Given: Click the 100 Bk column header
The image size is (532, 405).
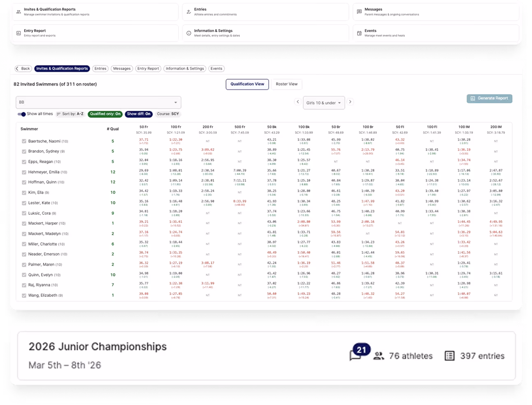Looking at the screenshot, I should (304, 127).
